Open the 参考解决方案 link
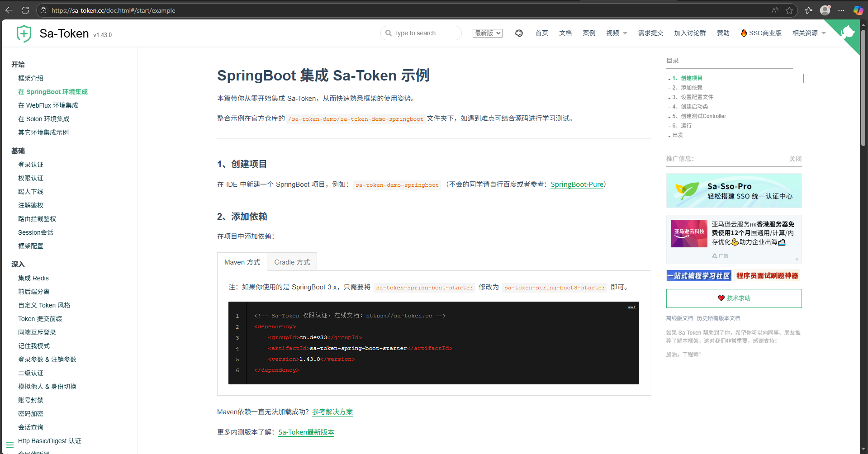868x454 pixels. pos(332,412)
